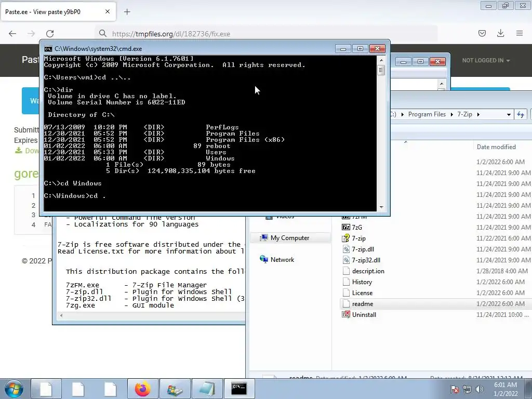The height and width of the screenshot is (399, 532).
Task: Click the cmd.exe taskbar button
Action: pos(239,389)
